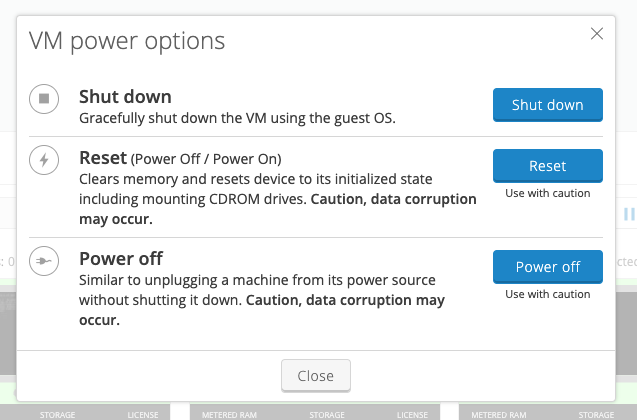637x420 pixels.
Task: Click the 'Clears memory and resets device' description
Action: 255,179
